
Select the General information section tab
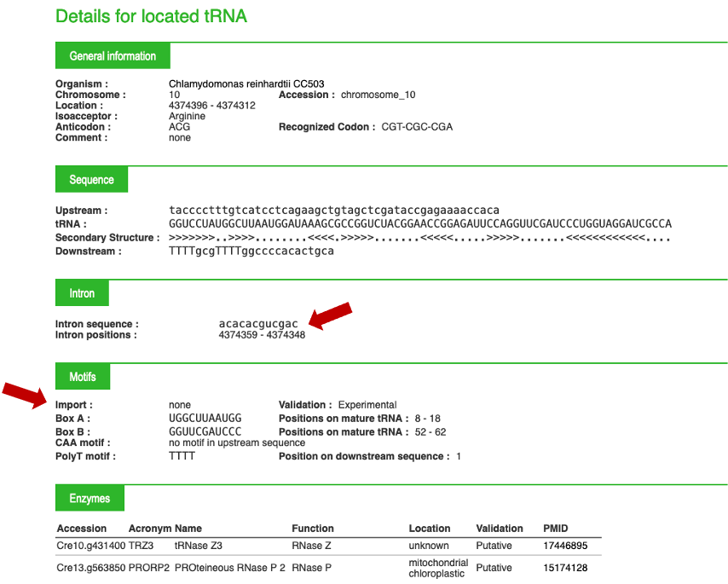[113, 56]
